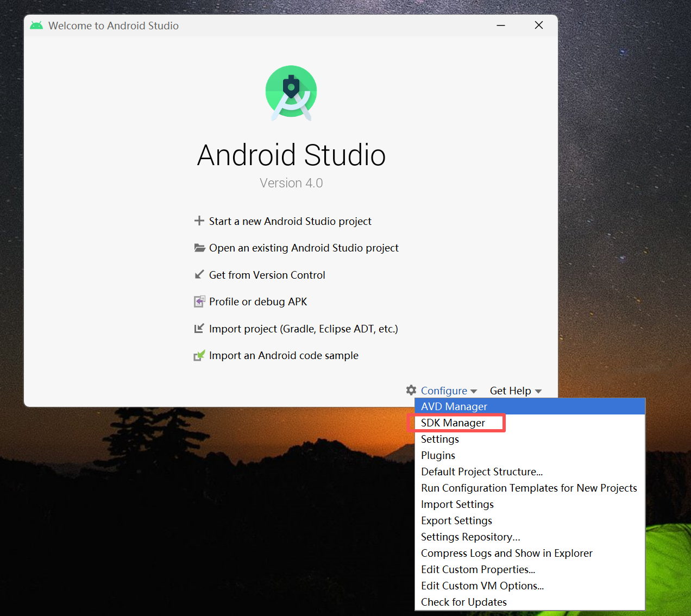This screenshot has height=616, width=691.
Task: Open AVD Manager from the Configure menu
Action: tap(530, 406)
